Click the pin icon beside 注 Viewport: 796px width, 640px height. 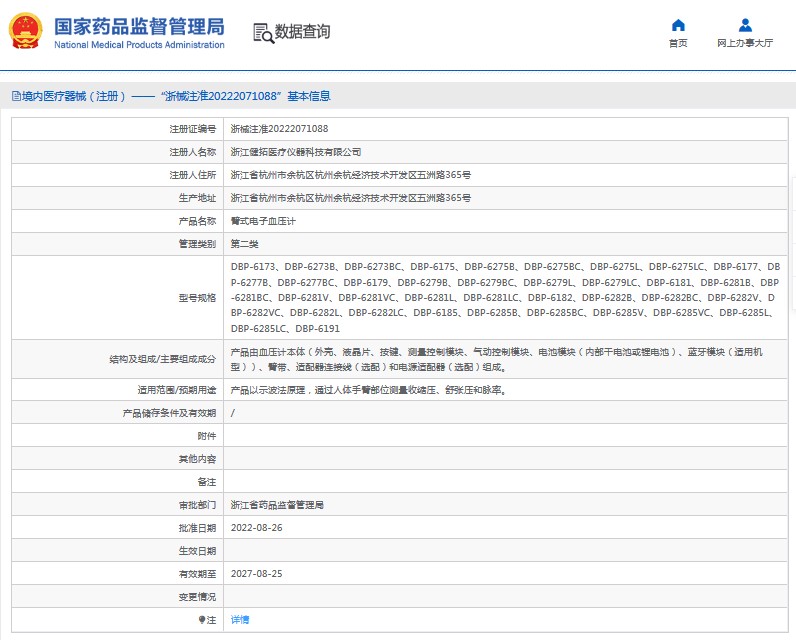point(202,620)
